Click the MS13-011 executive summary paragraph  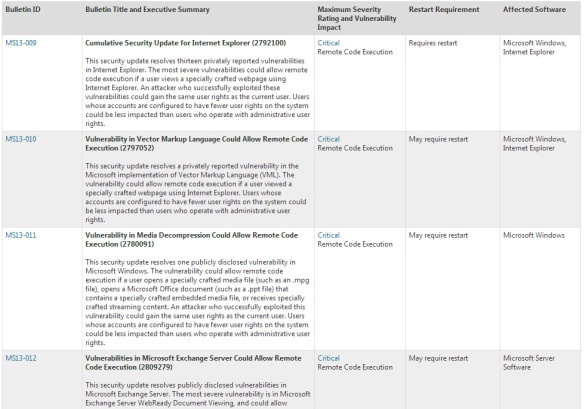tap(198, 302)
